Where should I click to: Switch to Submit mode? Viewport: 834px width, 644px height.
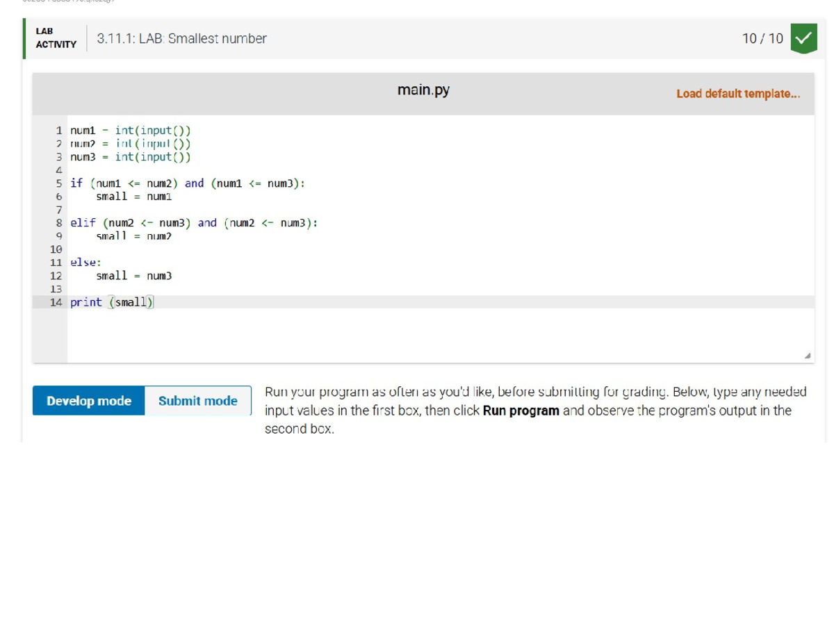(198, 401)
